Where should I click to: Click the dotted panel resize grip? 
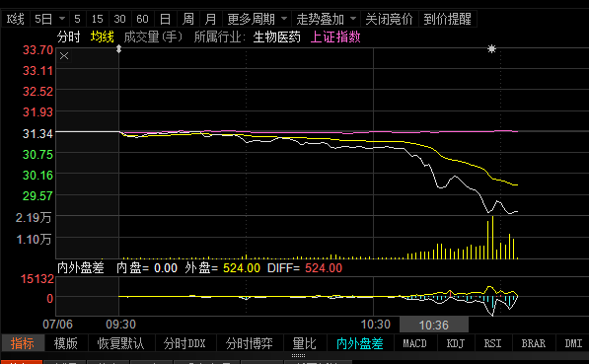(x=298, y=355)
